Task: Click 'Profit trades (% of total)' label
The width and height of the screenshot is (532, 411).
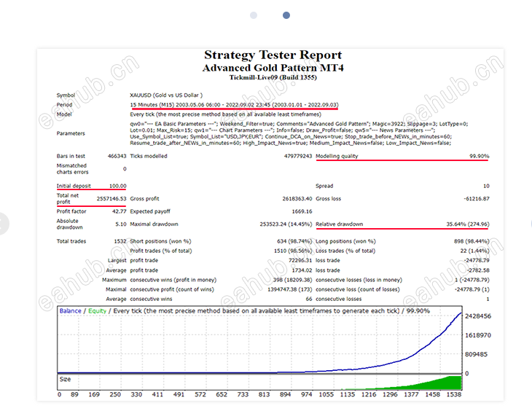Action: tap(161, 251)
